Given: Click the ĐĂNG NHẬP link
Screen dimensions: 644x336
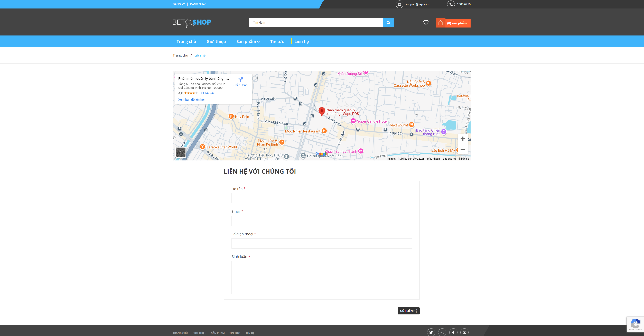Looking at the screenshot, I should coord(198,4).
